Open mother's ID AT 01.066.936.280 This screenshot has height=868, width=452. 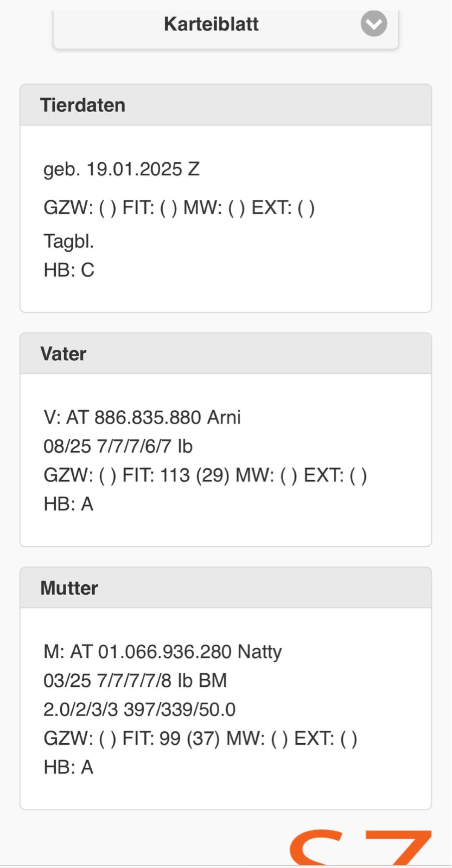point(151,652)
